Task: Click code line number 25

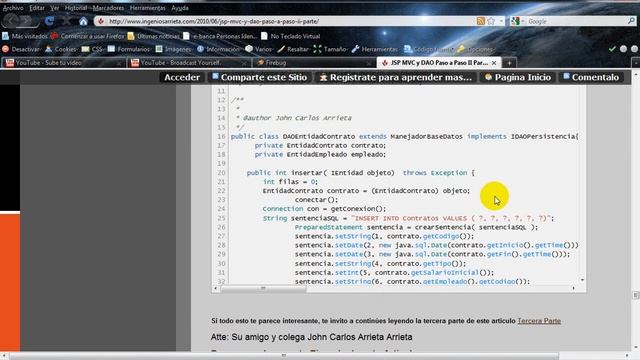Action: coord(221,218)
